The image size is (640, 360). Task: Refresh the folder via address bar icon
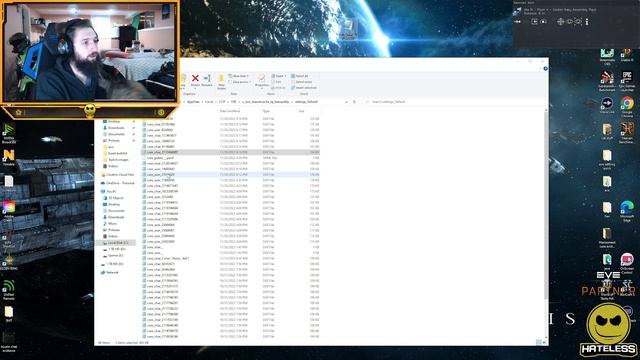(x=354, y=102)
